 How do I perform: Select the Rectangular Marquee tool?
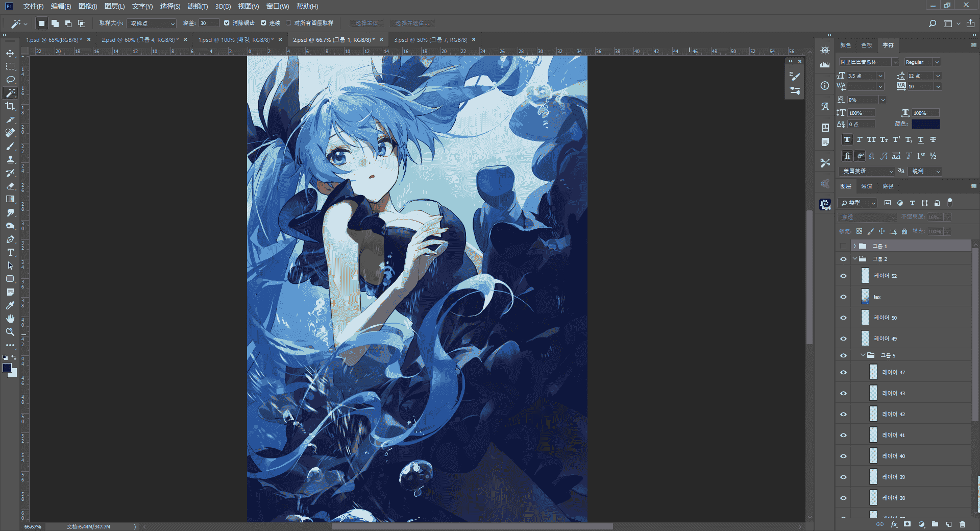point(10,66)
